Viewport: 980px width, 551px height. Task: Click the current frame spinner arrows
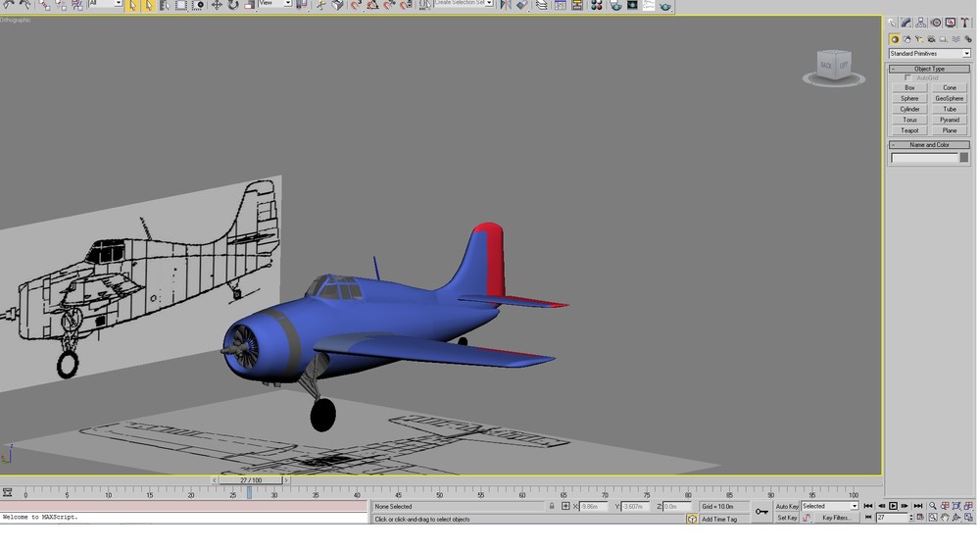coord(911,518)
